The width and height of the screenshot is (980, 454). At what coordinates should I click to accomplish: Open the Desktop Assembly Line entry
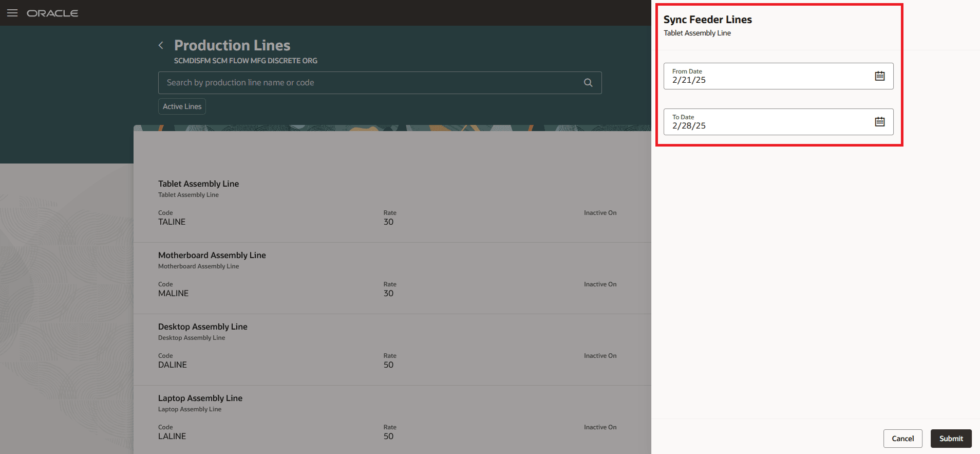[x=203, y=326]
